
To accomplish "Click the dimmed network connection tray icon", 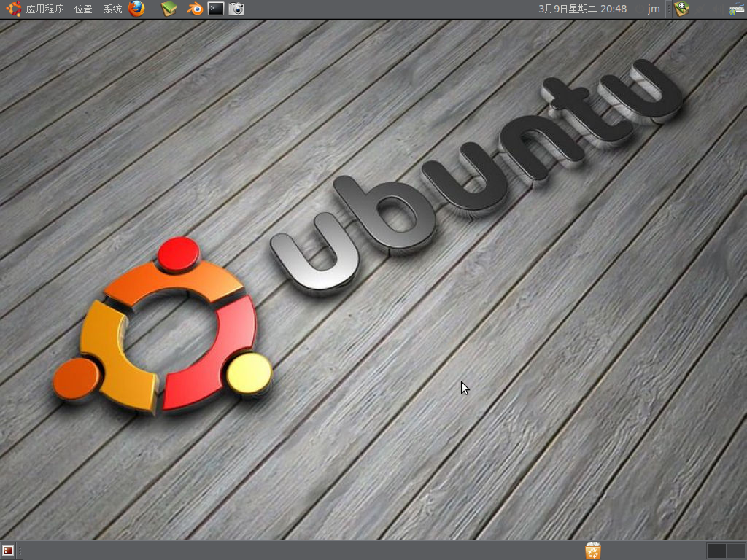I will coord(700,9).
